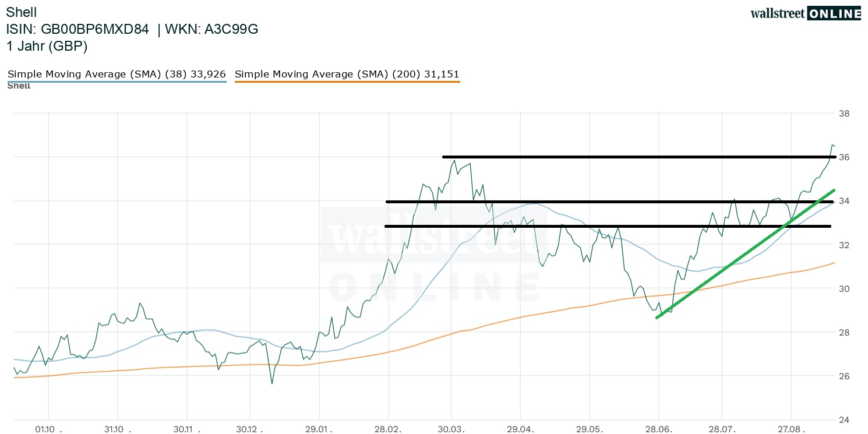The width and height of the screenshot is (868, 434).
Task: Click the SMA (200) 31,151 legend entry
Action: click(347, 74)
